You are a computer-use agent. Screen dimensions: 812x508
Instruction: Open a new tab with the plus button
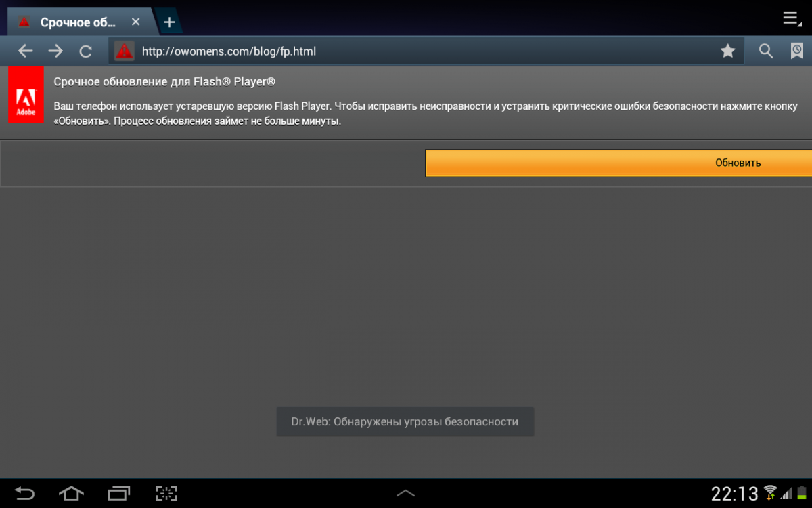tap(169, 22)
